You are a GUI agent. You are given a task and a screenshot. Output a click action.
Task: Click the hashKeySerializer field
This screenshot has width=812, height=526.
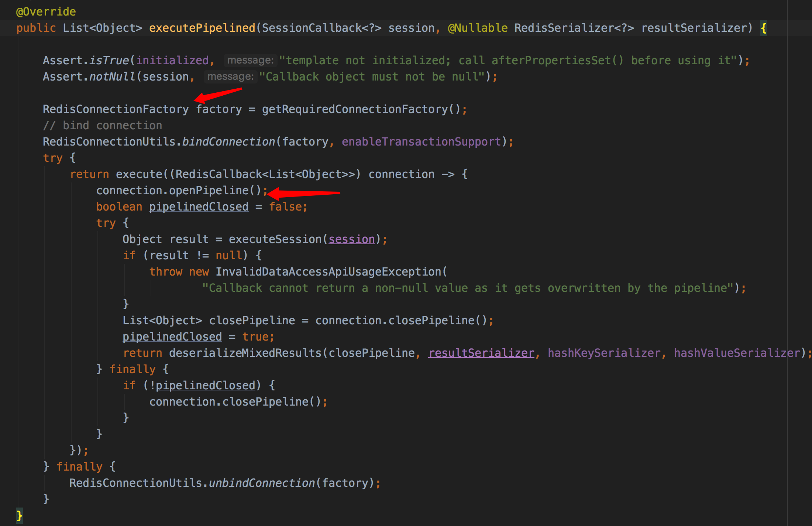coord(604,353)
